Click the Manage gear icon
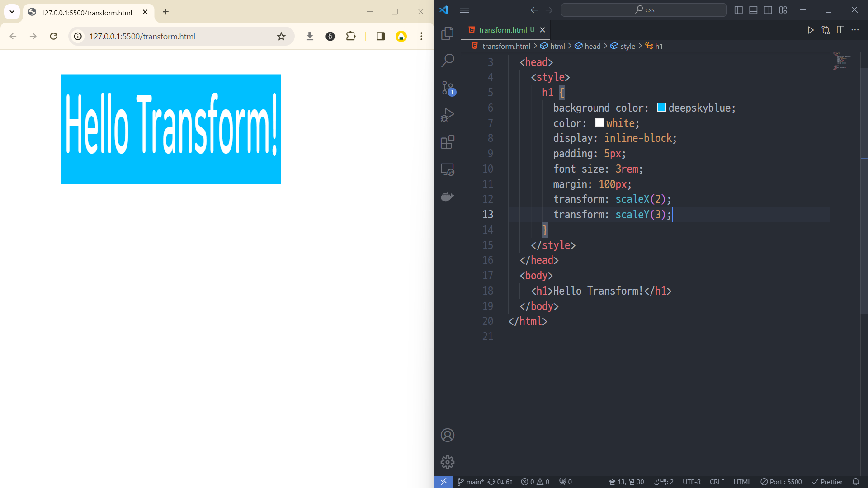Screen dimensions: 868x488 447,462
